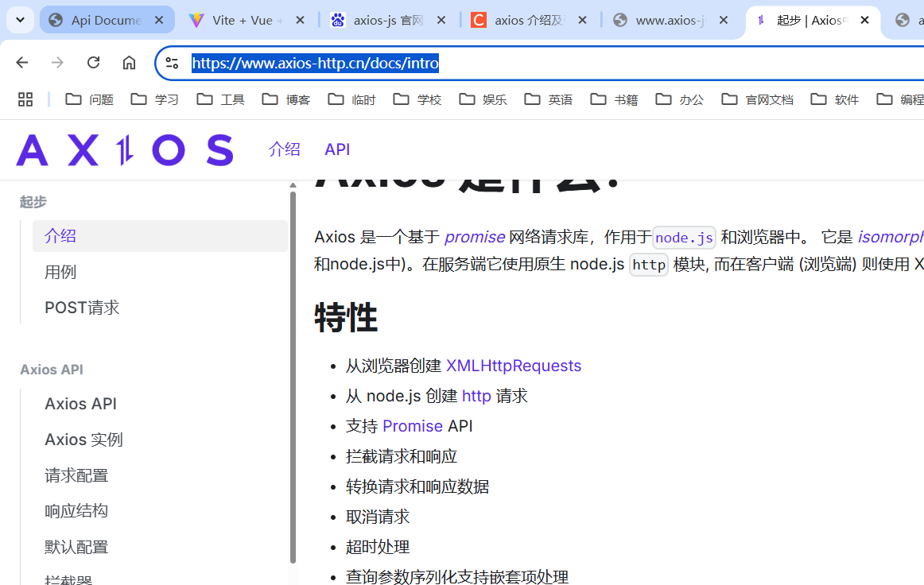Open the 娱乐 bookmark folder

pyautogui.click(x=483, y=99)
